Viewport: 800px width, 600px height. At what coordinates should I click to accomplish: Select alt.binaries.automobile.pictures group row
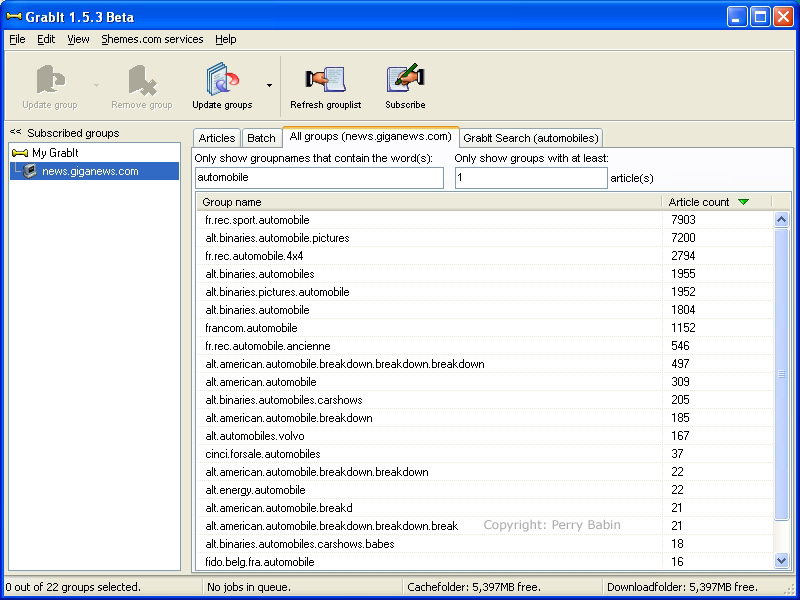[x=485, y=238]
